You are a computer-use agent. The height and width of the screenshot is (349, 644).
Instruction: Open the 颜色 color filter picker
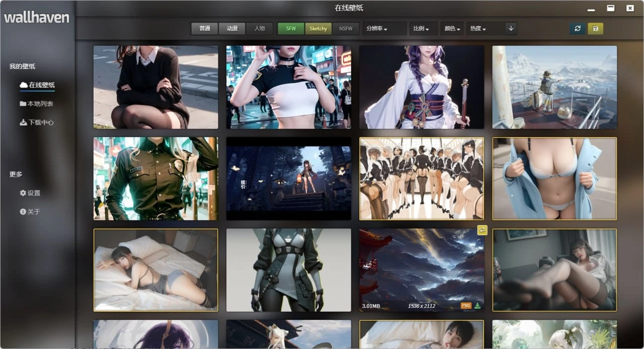(x=452, y=29)
